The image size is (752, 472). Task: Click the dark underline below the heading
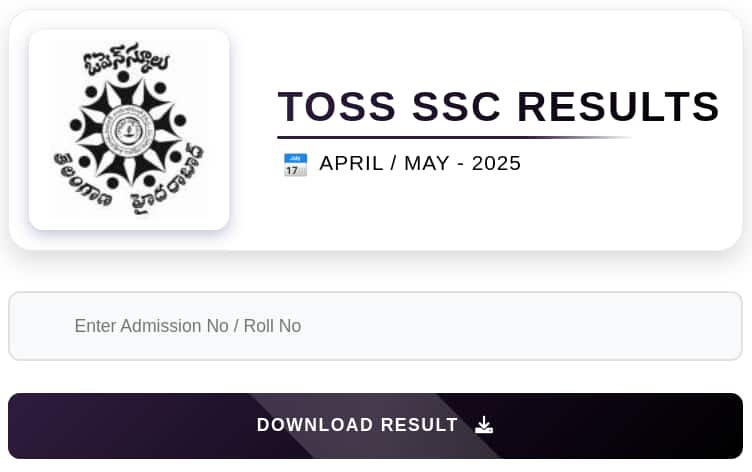(453, 138)
